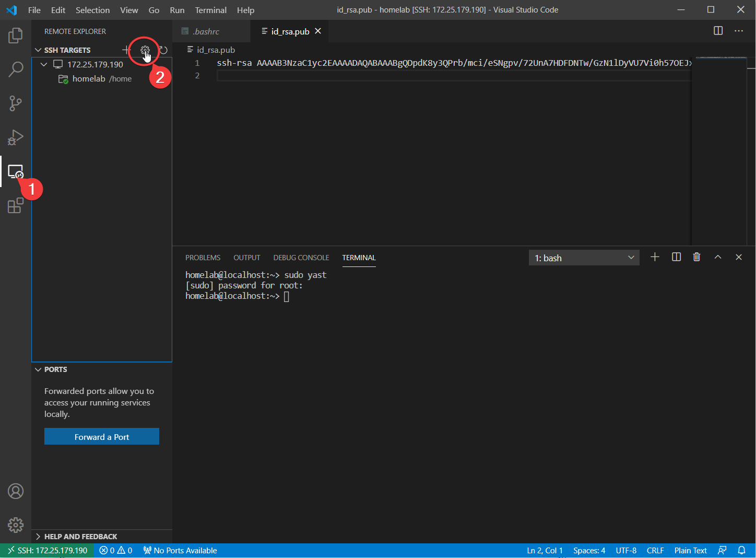Kill the terminal with the trash icon

coord(696,257)
